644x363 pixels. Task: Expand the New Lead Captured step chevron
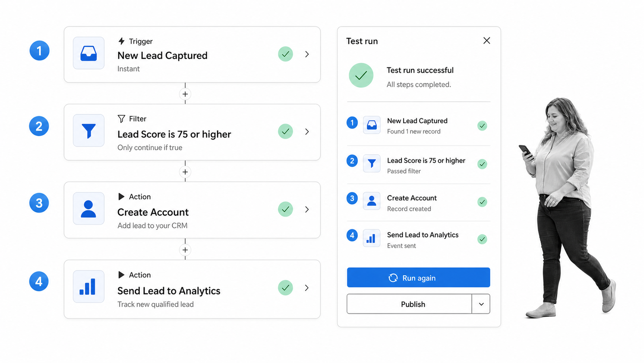pos(307,54)
